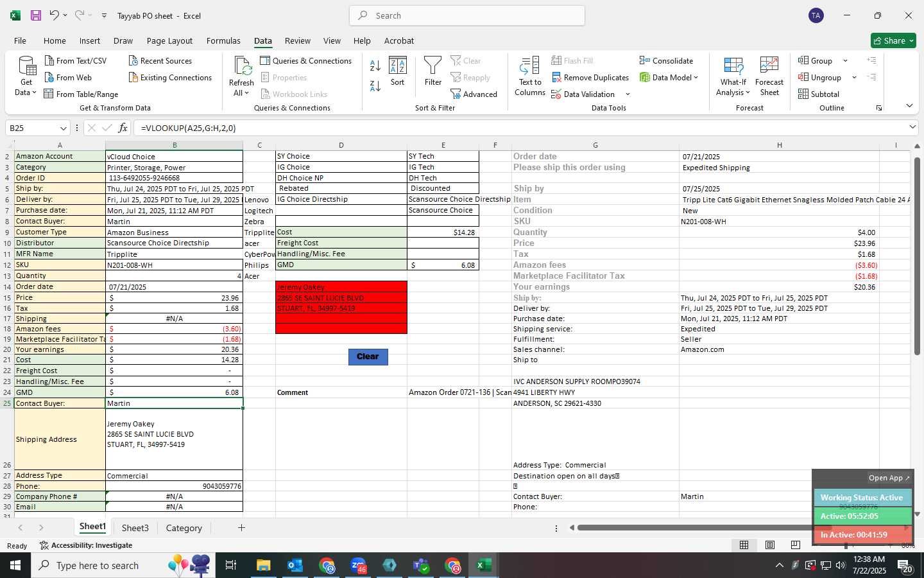Save the workbook with the Save icon
The image size is (924, 578).
pos(36,15)
